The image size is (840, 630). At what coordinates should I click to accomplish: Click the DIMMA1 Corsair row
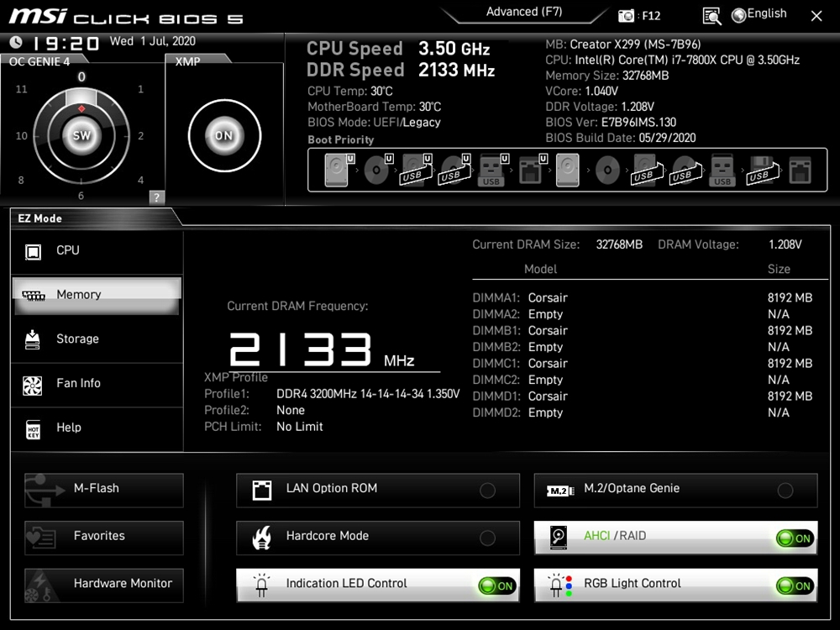coord(643,298)
